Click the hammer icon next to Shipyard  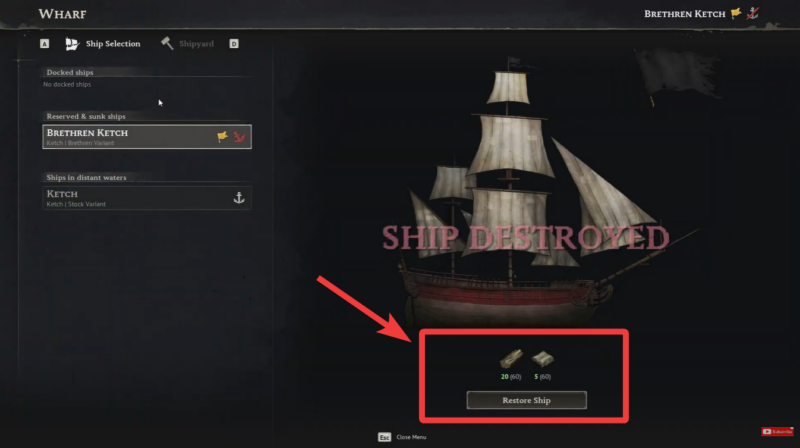tap(167, 43)
